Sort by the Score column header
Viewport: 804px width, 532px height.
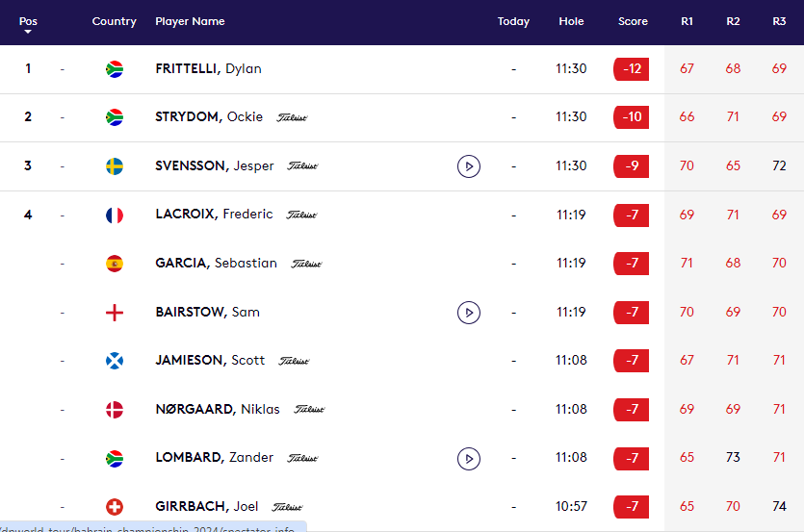click(x=633, y=21)
